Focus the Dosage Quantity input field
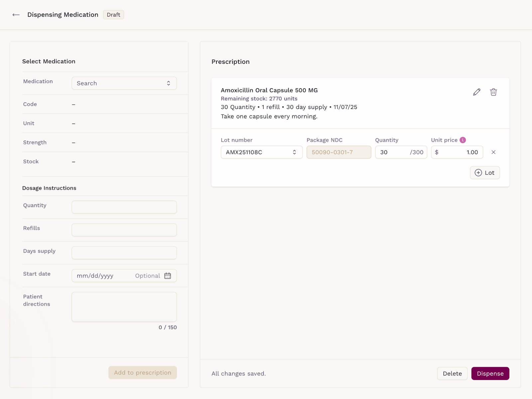 click(124, 207)
